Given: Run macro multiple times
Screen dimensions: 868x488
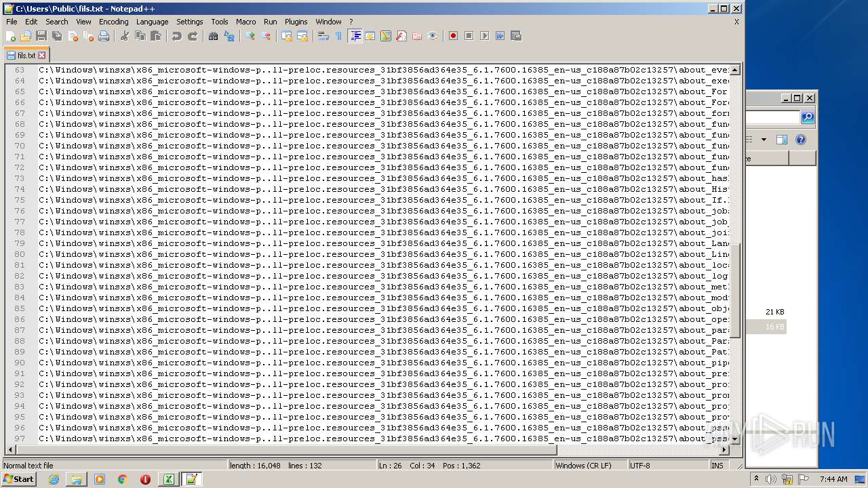Looking at the screenshot, I should click(x=500, y=36).
